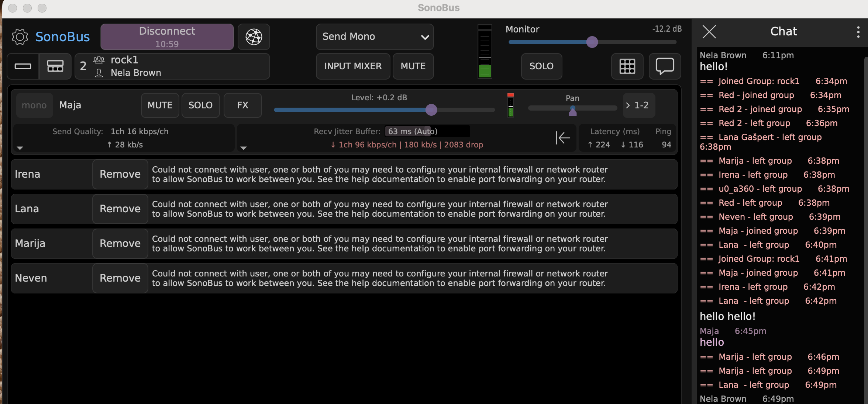Reset jitter buffer with arrow-to-bar icon

point(563,138)
